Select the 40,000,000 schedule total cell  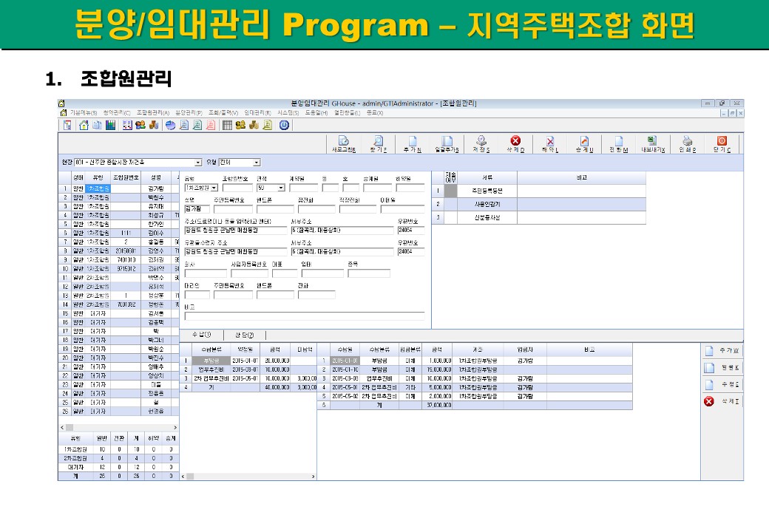(x=277, y=387)
